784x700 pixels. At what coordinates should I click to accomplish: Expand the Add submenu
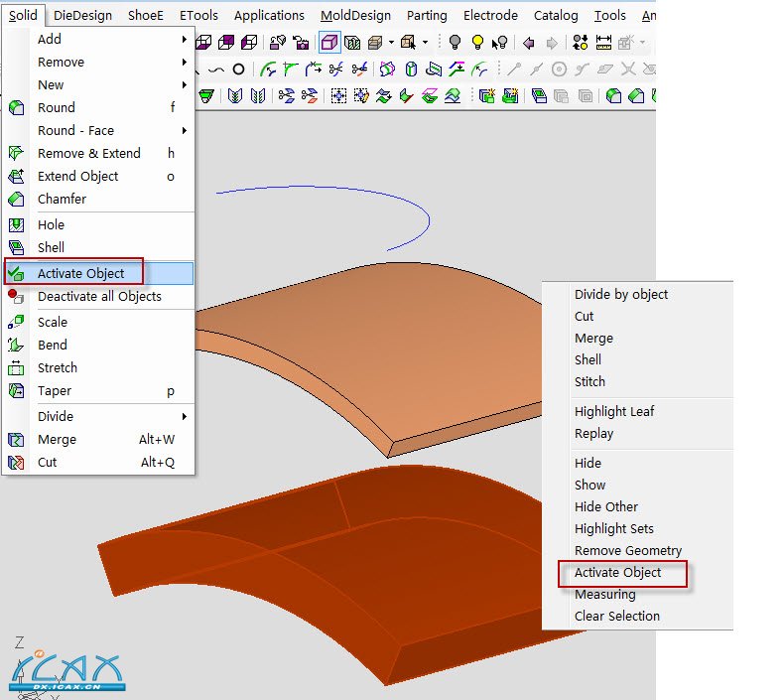[50, 39]
